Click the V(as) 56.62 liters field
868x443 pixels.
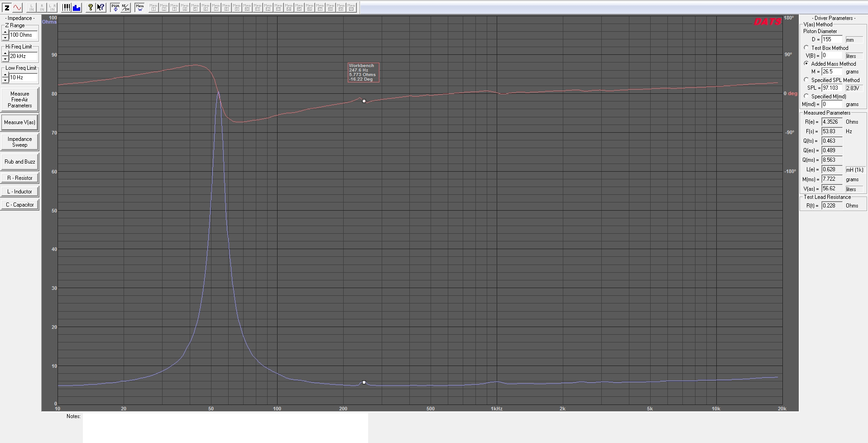pos(832,189)
